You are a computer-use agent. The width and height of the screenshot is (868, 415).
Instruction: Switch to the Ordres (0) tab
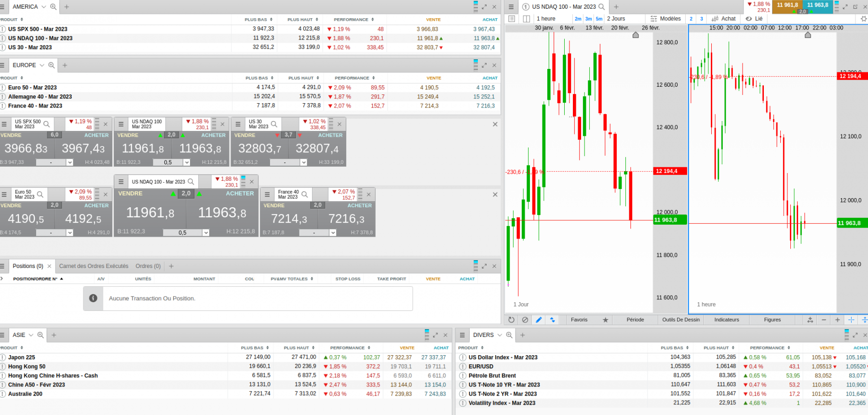148,266
